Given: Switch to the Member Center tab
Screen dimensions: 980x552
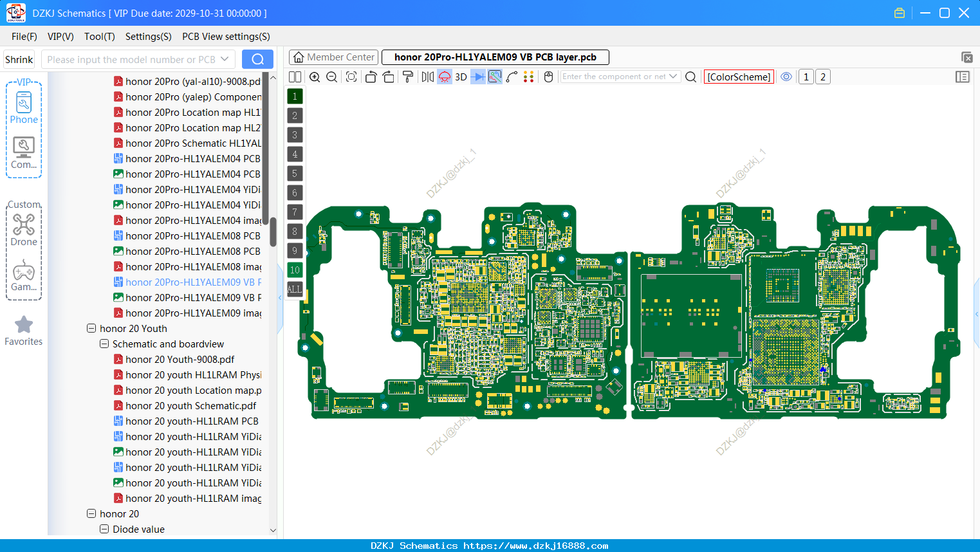Looking at the screenshot, I should coord(333,57).
